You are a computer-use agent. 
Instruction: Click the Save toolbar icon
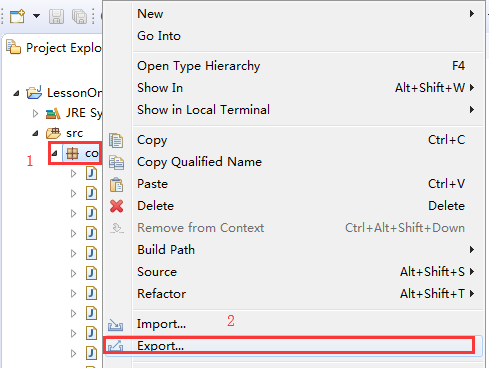click(56, 16)
